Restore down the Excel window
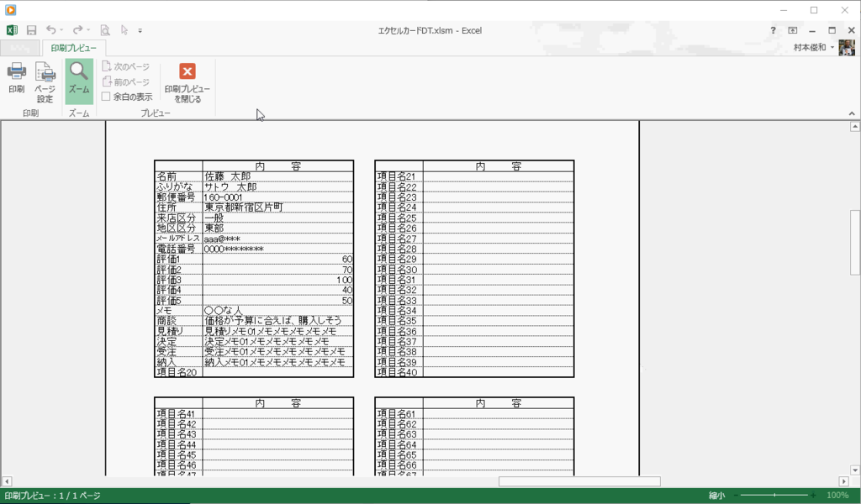The height and width of the screenshot is (504, 861). pos(832,31)
